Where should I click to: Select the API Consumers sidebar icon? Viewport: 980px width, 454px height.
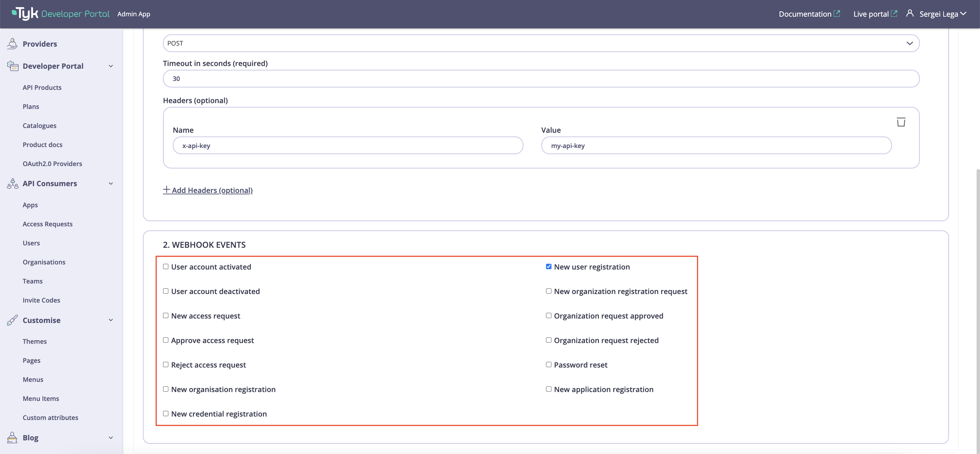coord(12,183)
